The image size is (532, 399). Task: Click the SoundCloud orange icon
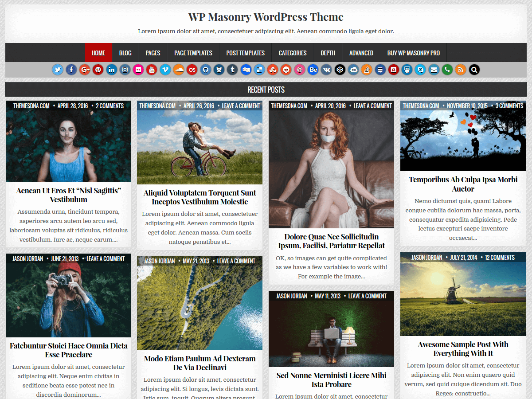coord(179,70)
